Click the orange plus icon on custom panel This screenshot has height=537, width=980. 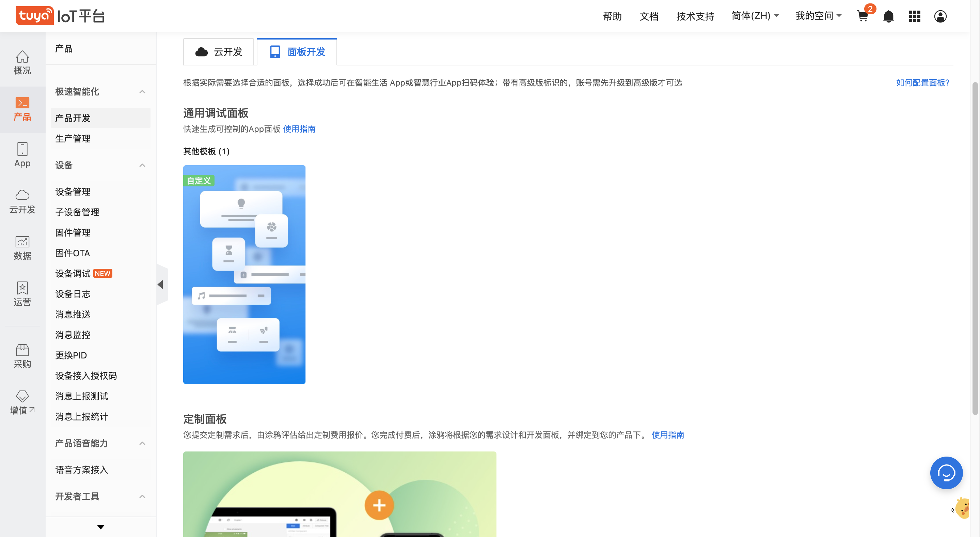point(379,505)
